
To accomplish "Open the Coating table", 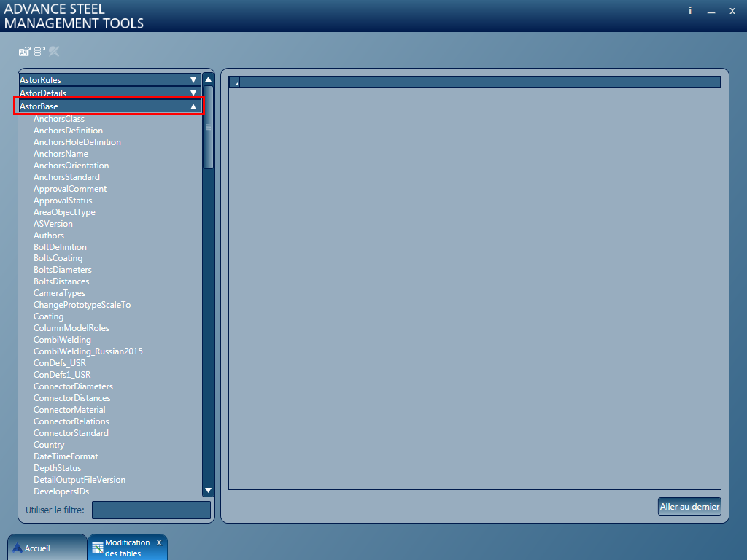I will tap(49, 316).
